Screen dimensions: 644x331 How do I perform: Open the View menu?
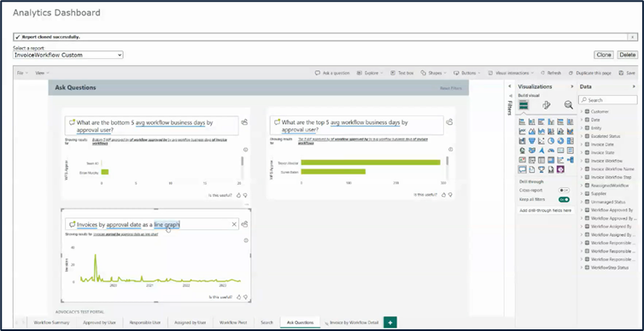point(42,73)
